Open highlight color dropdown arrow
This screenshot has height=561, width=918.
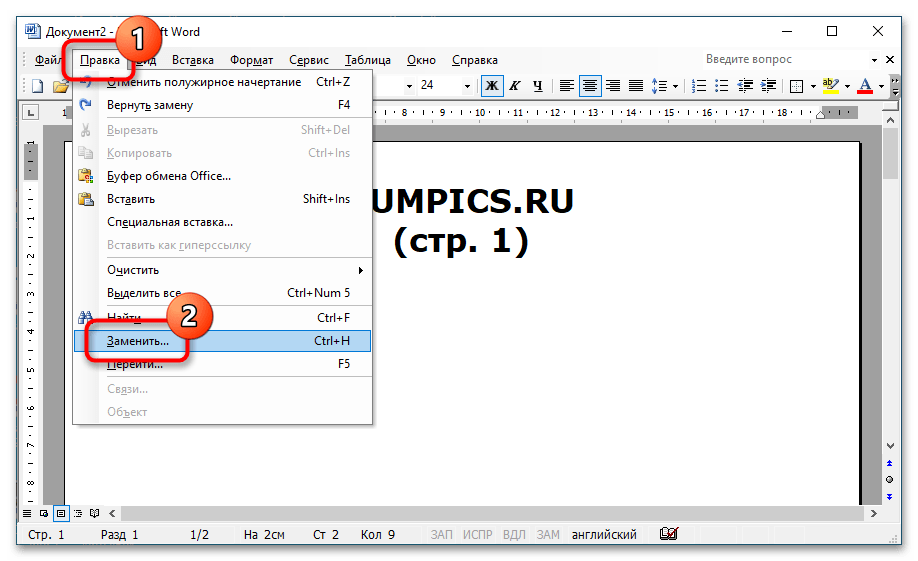pos(847,87)
